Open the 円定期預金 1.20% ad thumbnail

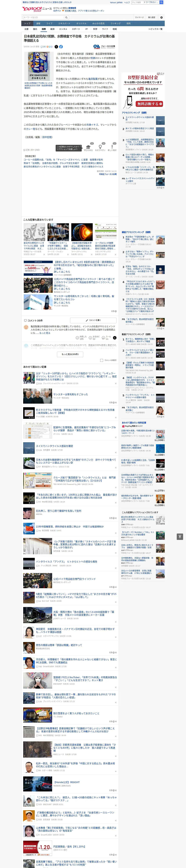(38, 848)
